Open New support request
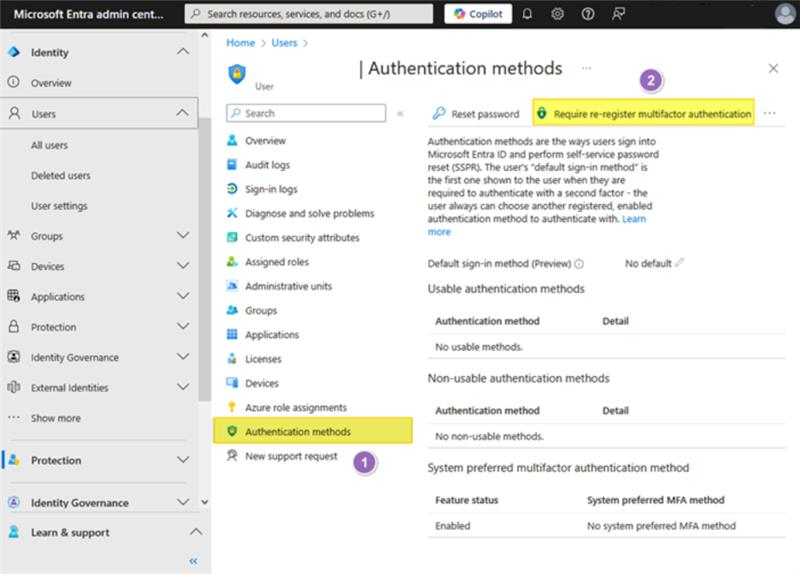Image resolution: width=800 pixels, height=574 pixels. click(291, 456)
